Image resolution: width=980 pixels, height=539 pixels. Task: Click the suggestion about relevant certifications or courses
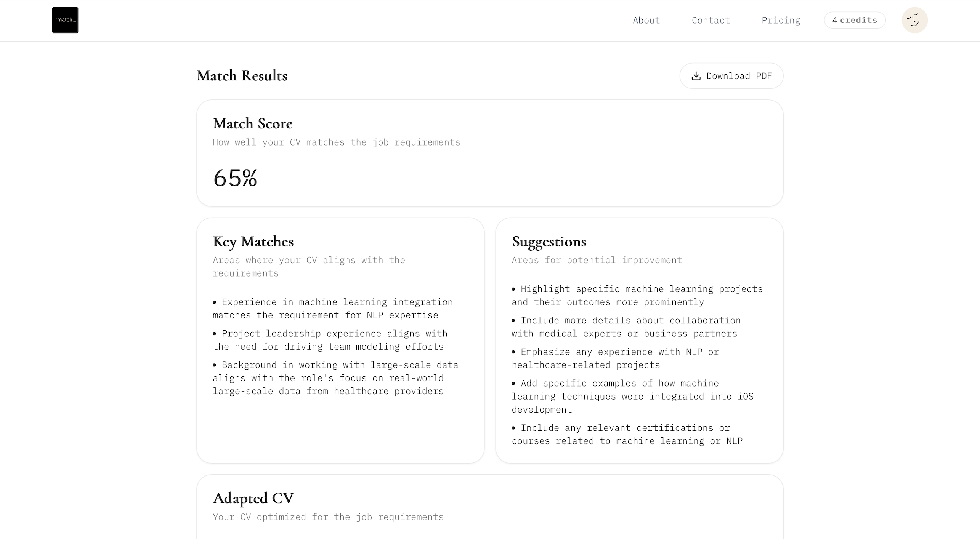point(627,434)
